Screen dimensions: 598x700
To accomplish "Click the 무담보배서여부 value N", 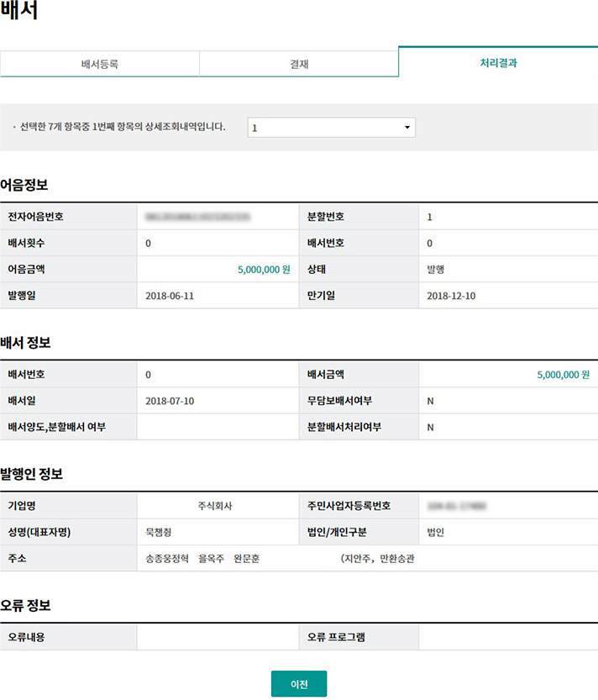I will 430,401.
